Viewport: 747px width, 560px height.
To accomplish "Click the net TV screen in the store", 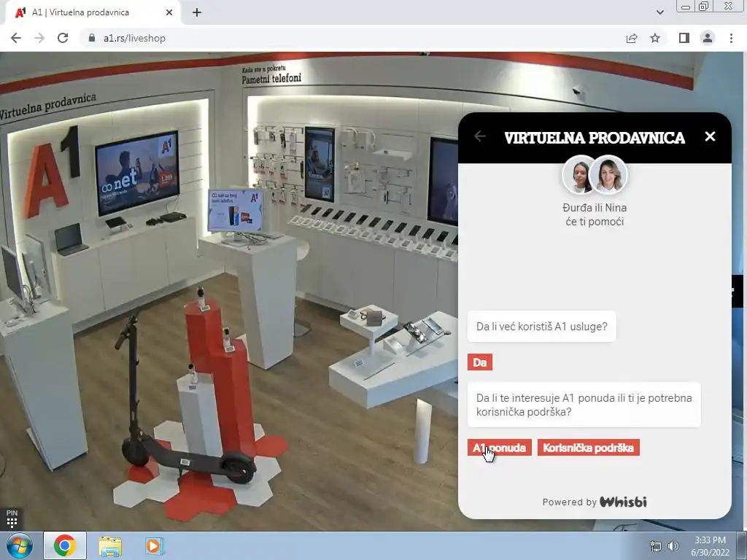I will [137, 173].
